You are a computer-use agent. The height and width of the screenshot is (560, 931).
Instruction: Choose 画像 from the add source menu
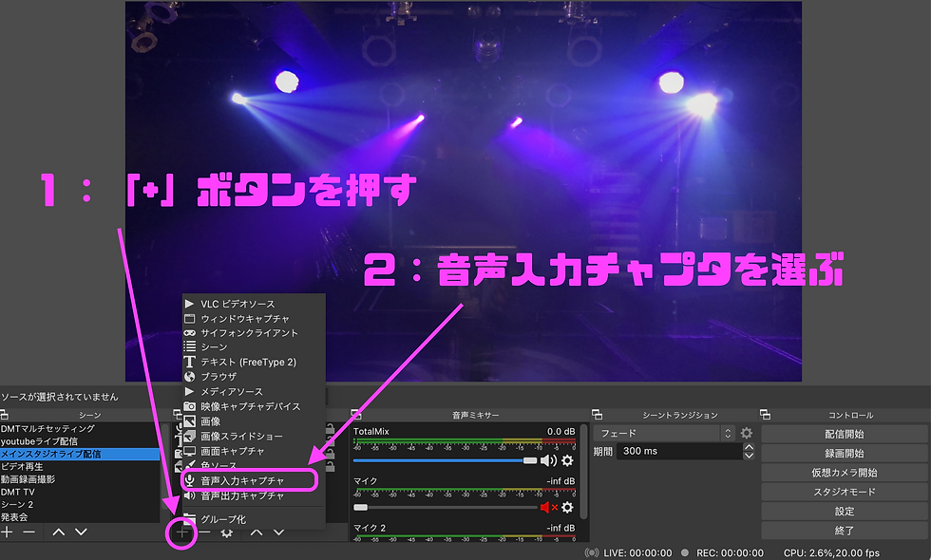tap(254, 421)
